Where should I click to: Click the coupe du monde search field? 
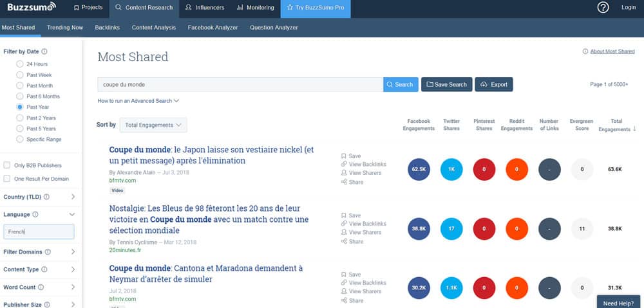pos(240,84)
